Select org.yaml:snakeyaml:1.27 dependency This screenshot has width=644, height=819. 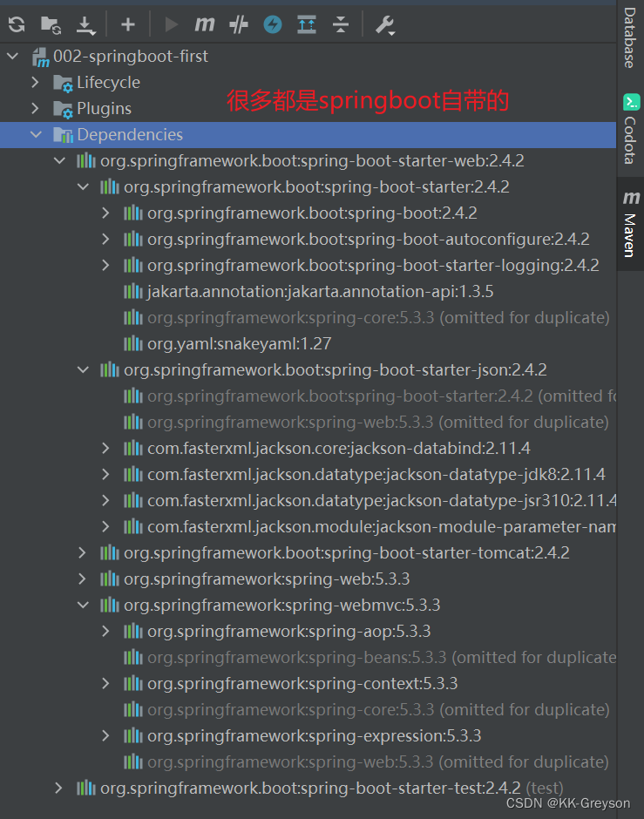click(x=240, y=343)
